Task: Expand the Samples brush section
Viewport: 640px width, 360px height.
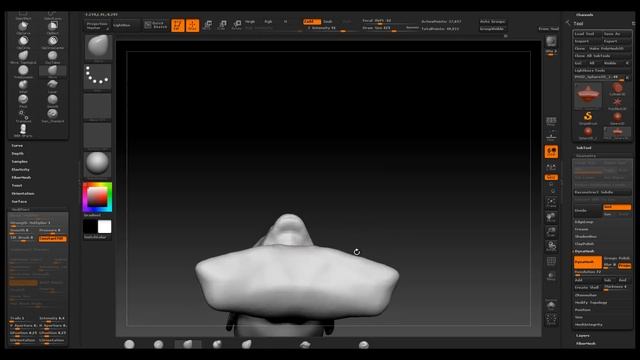Action: (x=20, y=162)
